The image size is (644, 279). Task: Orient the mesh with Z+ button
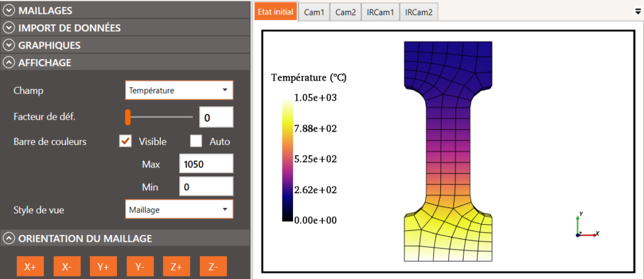177,266
